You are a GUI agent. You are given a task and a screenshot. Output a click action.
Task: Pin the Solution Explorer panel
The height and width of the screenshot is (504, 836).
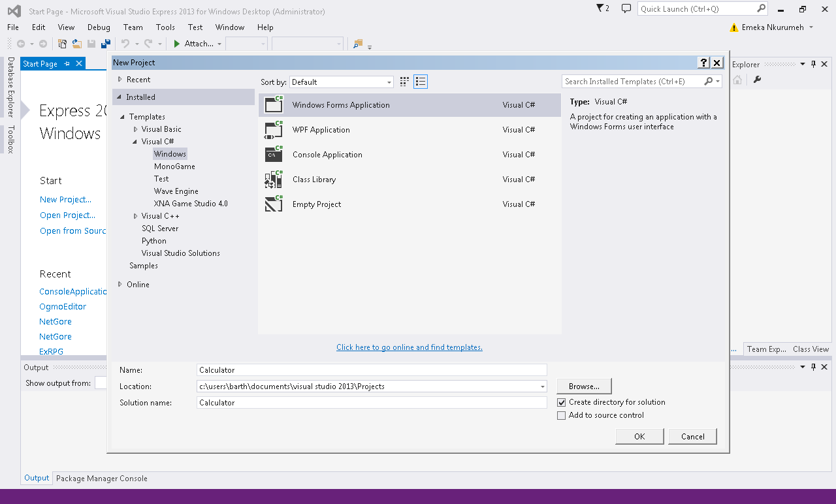(x=814, y=64)
